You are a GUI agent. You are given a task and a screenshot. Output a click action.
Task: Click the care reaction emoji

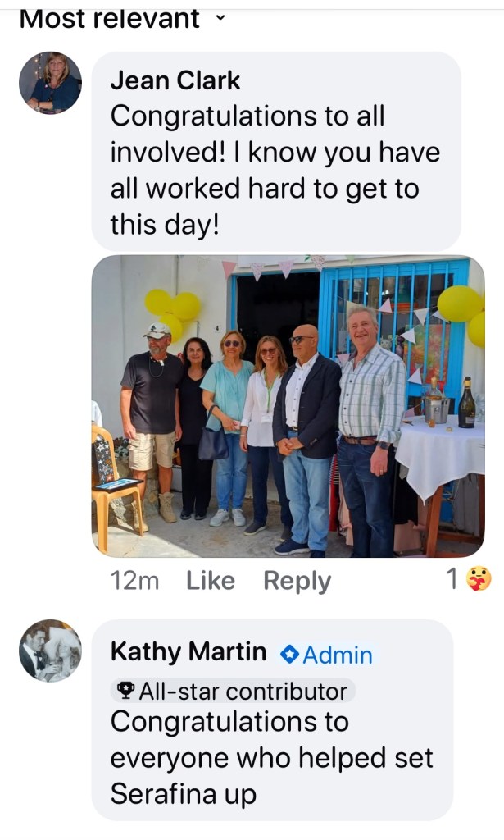point(479,579)
